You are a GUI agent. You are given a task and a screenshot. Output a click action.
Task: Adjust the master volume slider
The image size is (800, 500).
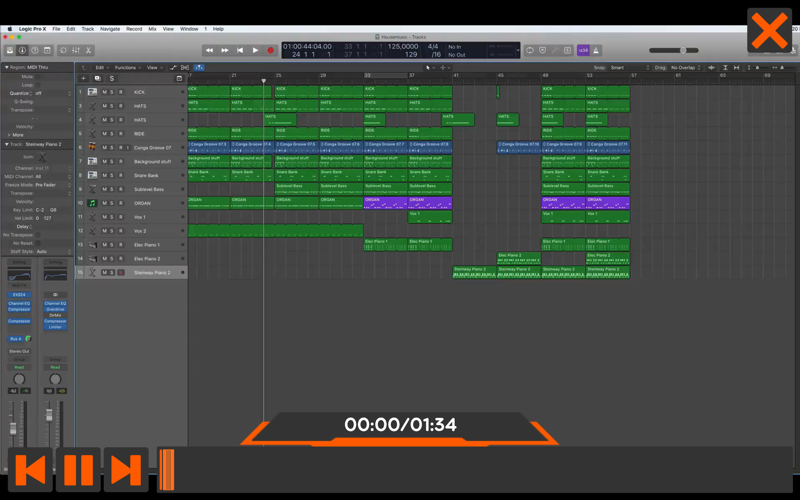click(x=673, y=50)
